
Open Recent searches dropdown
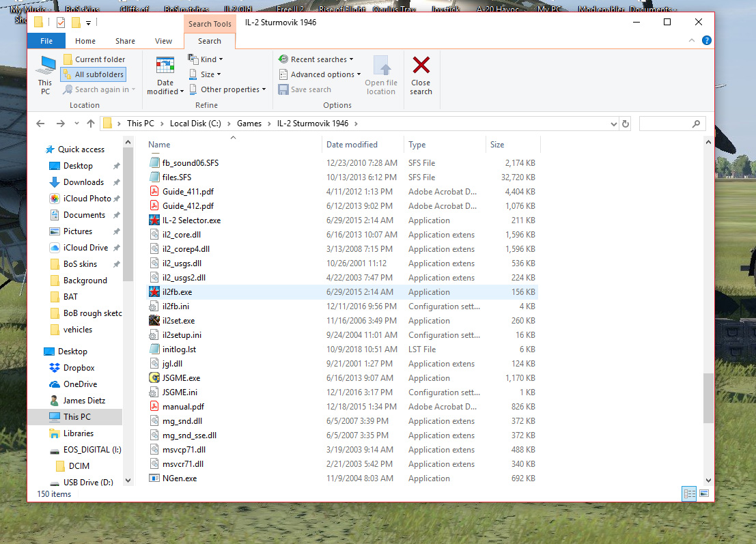(316, 59)
